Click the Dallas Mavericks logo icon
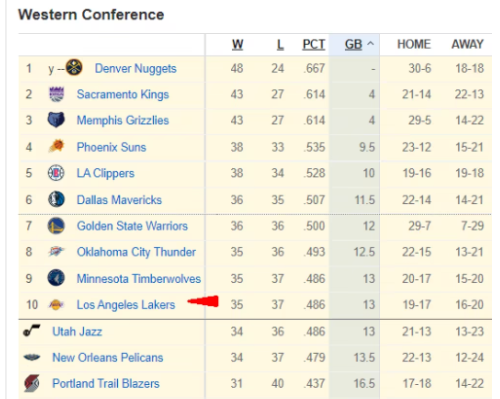This screenshot has height=399, width=500. click(x=56, y=199)
